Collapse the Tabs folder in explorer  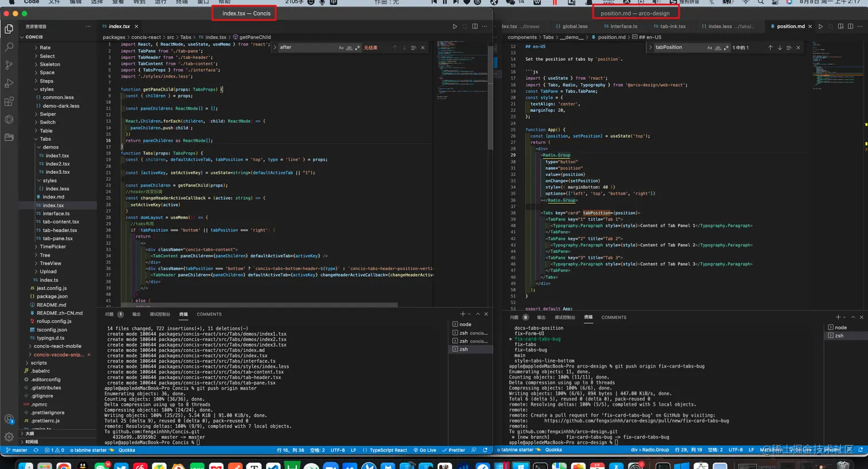point(45,139)
